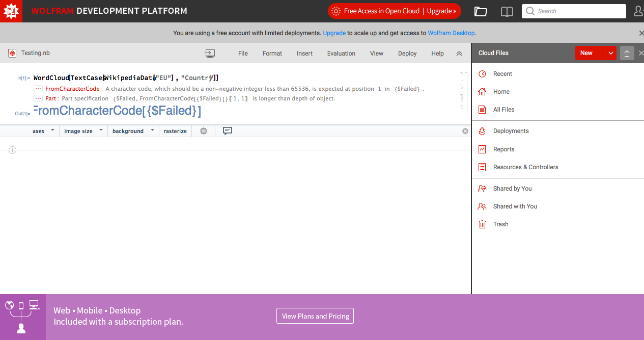Open the cloud files folder icon in header
The height and width of the screenshot is (340, 644).
tap(480, 11)
